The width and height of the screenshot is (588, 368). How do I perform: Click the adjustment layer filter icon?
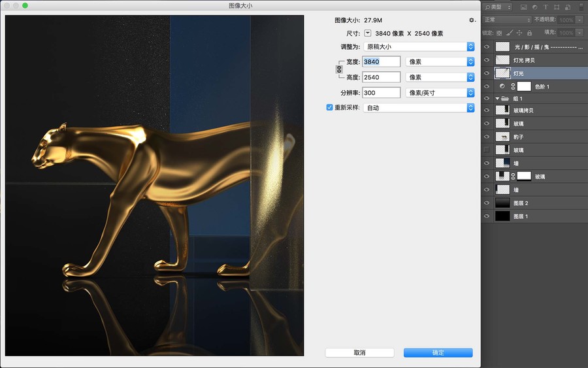tap(534, 7)
